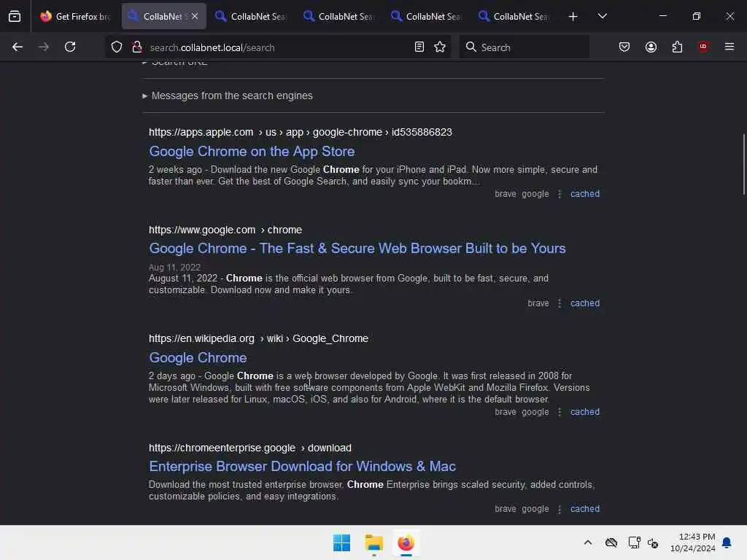Open File Explorer from taskbar
The image size is (747, 560).
374,542
